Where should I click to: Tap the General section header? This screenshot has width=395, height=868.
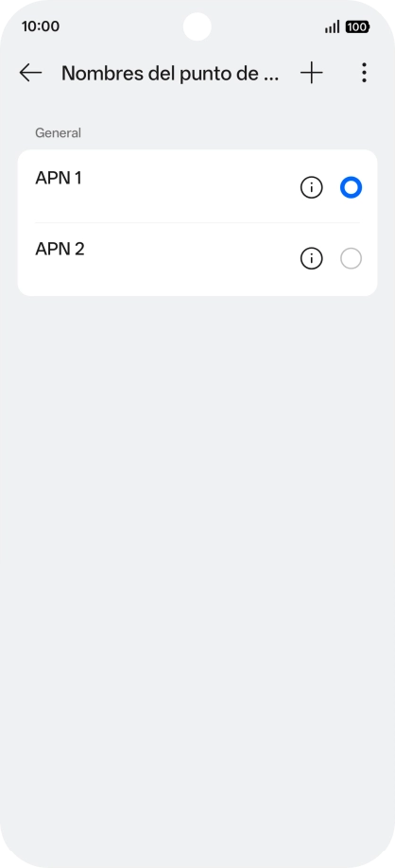coord(58,133)
